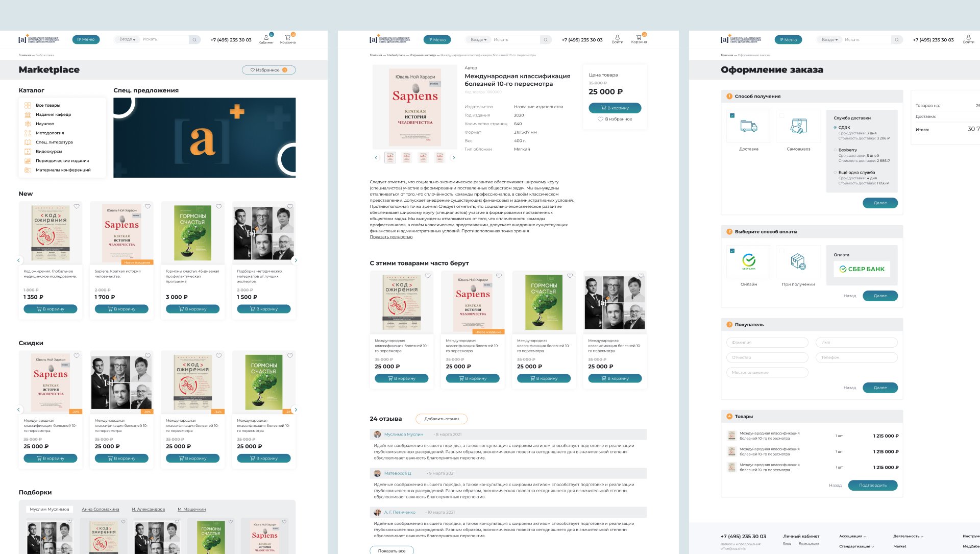Go to next product image thumbnail arrow
The width and height of the screenshot is (980, 554).
[454, 158]
